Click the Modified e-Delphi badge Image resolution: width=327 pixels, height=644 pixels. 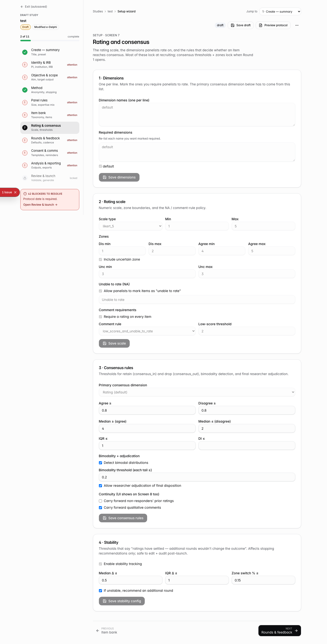pos(46,27)
